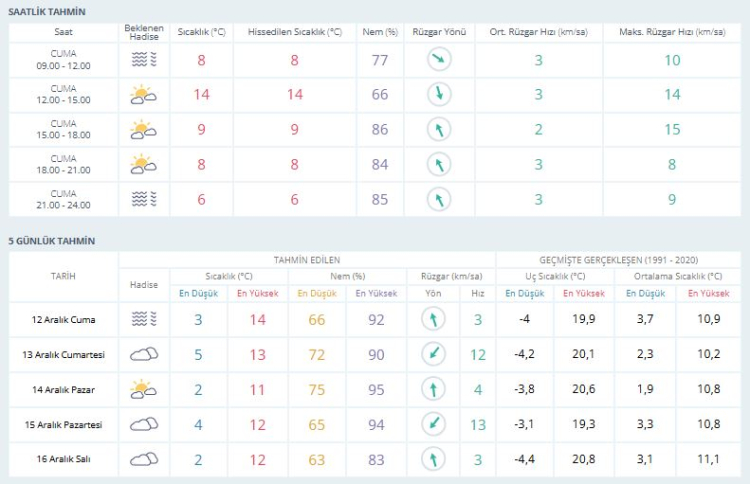
Task: Select the partly sunny icon for 14 Aralık Pazar
Action: click(x=144, y=389)
